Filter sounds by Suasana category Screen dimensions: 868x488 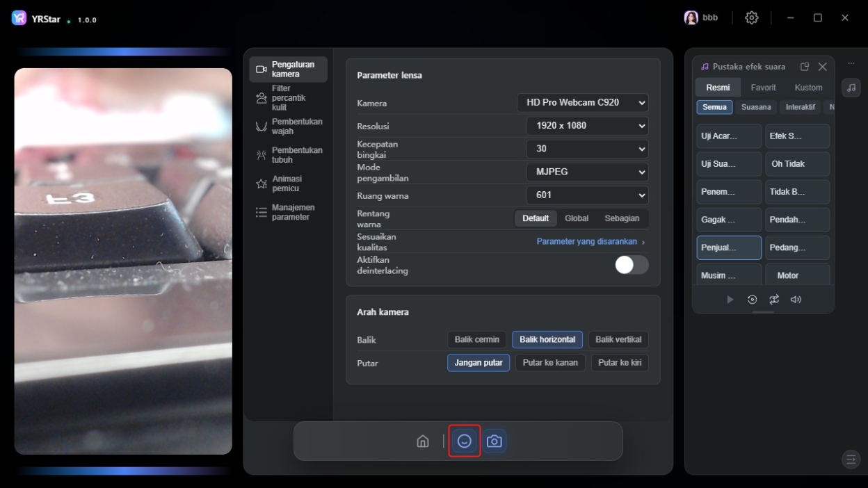[756, 107]
